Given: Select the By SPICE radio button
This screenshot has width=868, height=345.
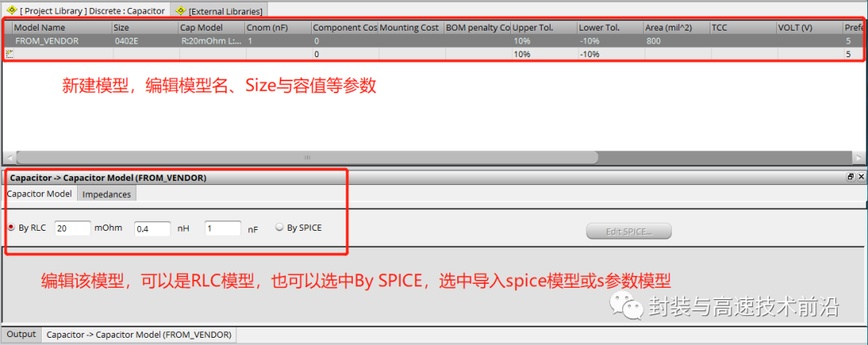Looking at the screenshot, I should 280,227.
